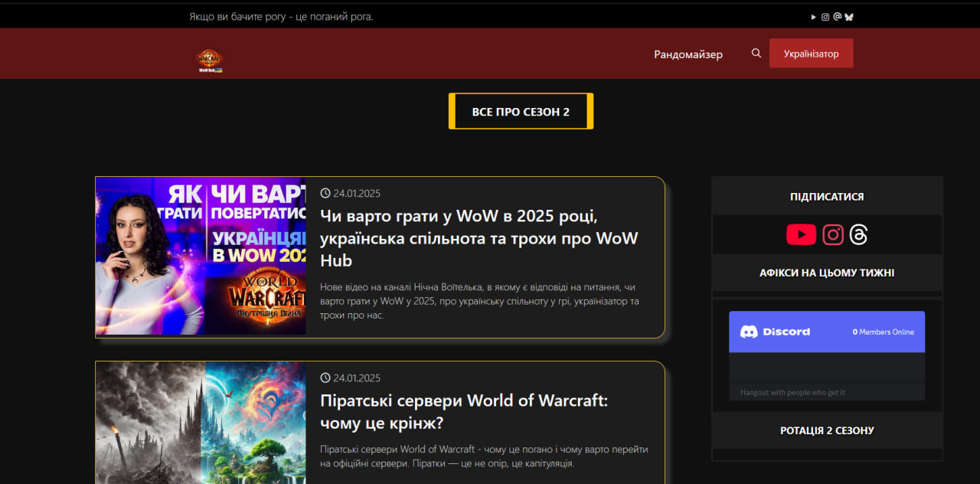
Task: Open Threads from the top black bar
Action: click(837, 16)
